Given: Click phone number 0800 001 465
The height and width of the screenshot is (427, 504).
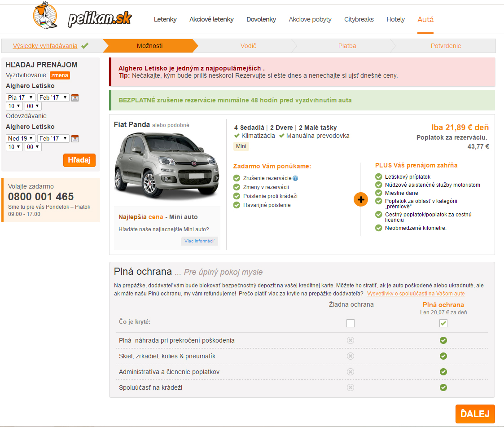Looking at the screenshot, I should click(41, 197).
